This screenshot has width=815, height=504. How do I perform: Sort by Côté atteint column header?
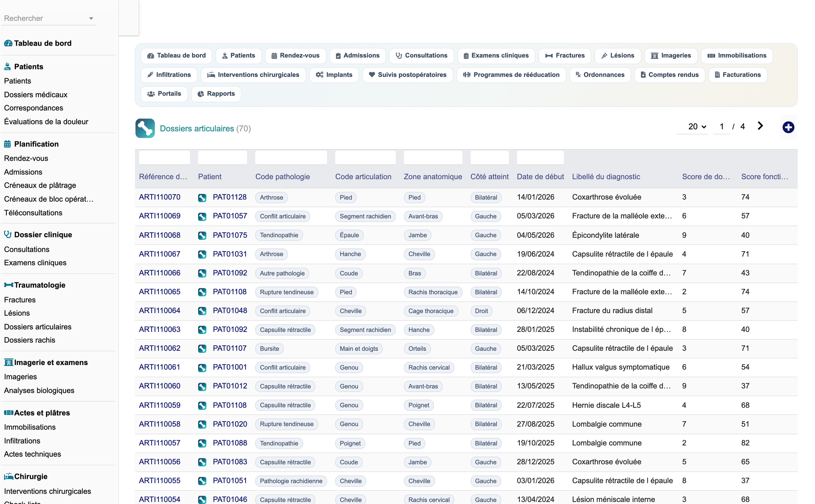tap(489, 177)
